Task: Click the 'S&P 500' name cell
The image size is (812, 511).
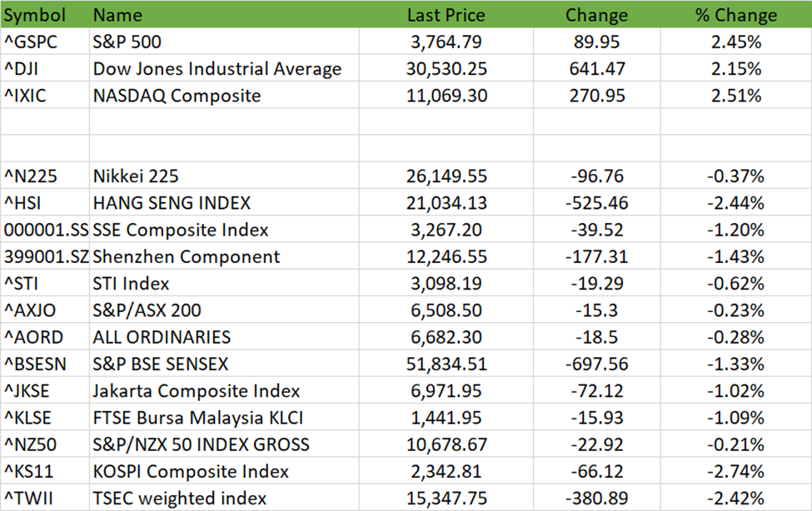Action: 224,42
